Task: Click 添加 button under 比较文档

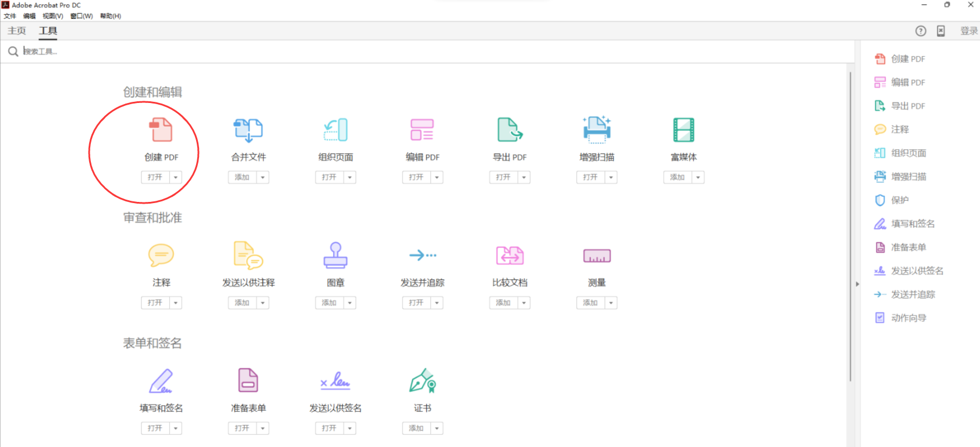Action: (503, 303)
